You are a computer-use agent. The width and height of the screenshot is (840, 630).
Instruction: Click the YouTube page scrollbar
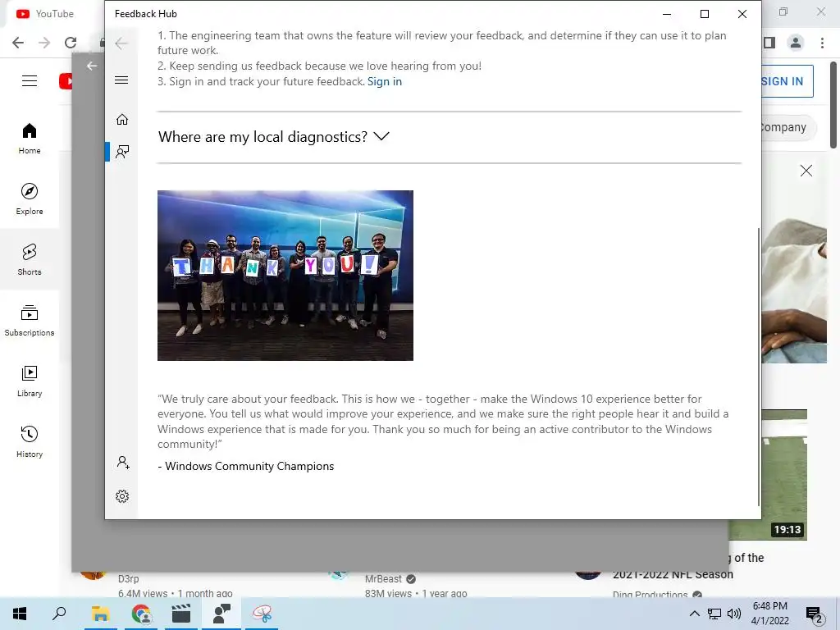[x=833, y=104]
